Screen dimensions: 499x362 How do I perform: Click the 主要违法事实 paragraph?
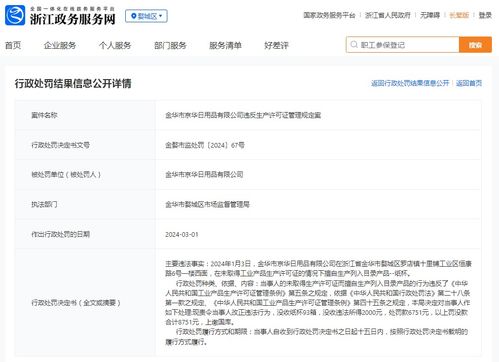tap(318, 269)
